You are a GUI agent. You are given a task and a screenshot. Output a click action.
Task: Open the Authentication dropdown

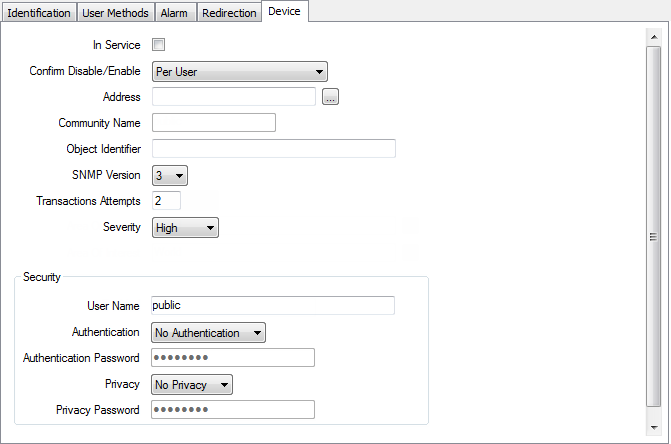tap(208, 332)
